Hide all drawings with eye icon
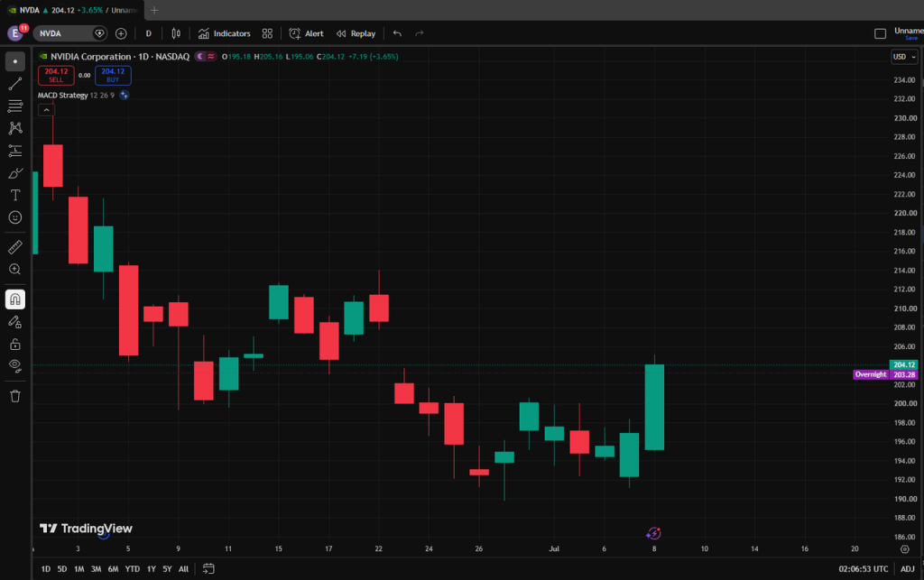The width and height of the screenshot is (924, 580). (x=15, y=365)
